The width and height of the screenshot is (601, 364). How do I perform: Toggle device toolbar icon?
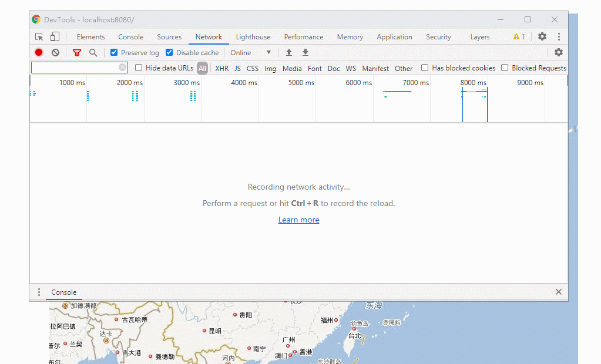tap(55, 36)
